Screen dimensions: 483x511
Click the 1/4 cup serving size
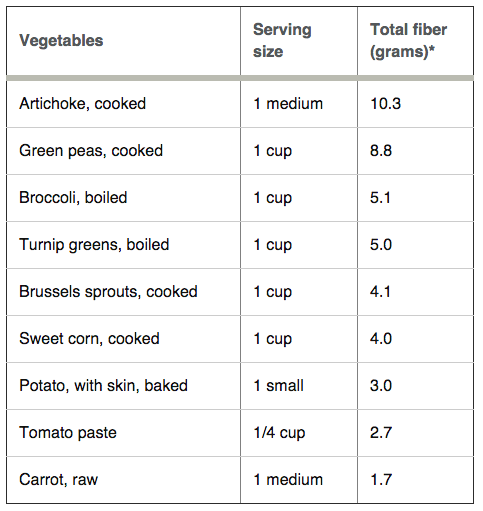tap(279, 433)
